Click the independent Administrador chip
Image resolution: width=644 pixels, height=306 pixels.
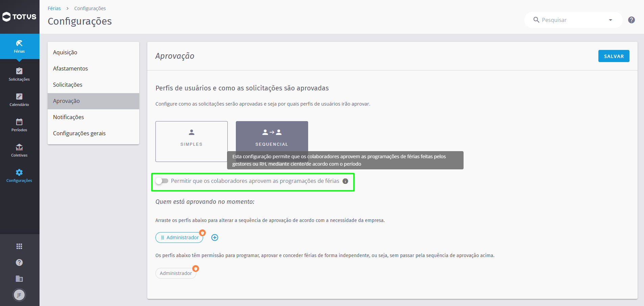click(176, 273)
